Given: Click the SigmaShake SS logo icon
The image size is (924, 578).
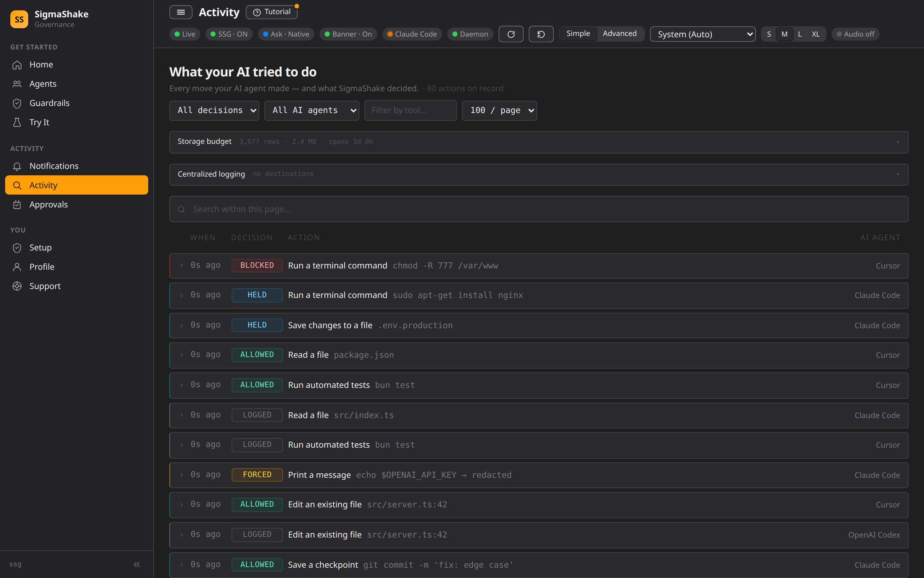Looking at the screenshot, I should click(19, 19).
